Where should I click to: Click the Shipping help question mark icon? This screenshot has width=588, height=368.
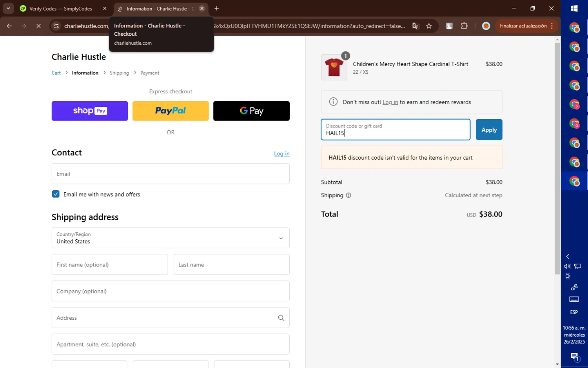coord(348,195)
